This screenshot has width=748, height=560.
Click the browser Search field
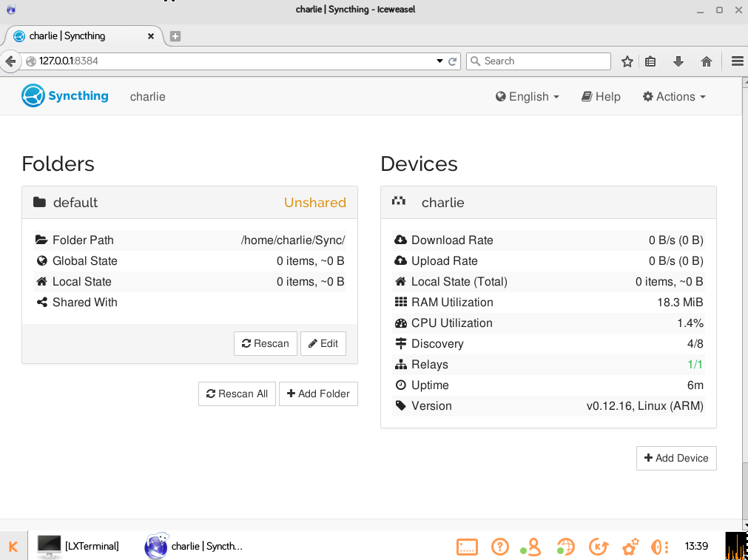(x=538, y=61)
